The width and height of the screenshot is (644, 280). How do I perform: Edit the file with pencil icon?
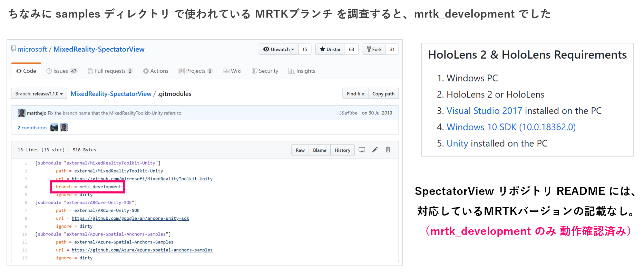click(x=375, y=150)
